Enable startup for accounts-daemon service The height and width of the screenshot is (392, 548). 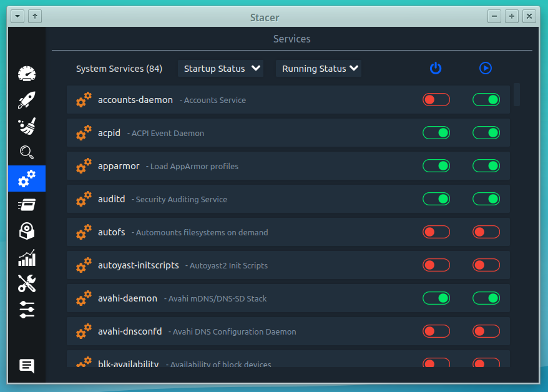pos(436,99)
